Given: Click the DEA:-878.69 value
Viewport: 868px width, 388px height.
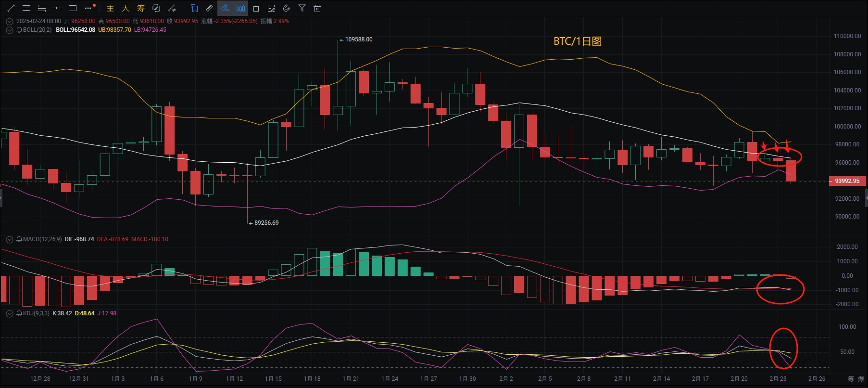Looking at the screenshot, I should (113, 239).
